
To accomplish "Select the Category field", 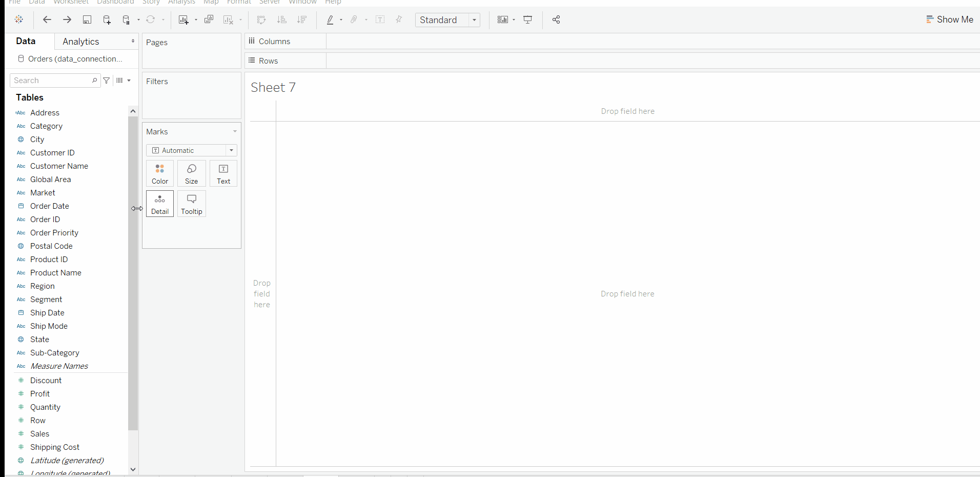I will 46,126.
